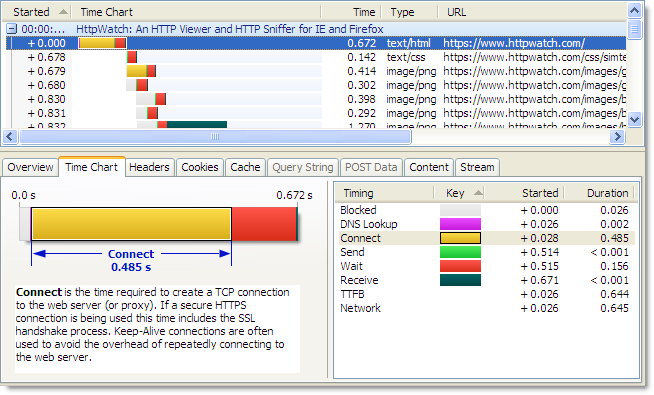The height and width of the screenshot is (395, 654).
Task: Click the https://www.httpwatch.com/ URL cell
Action: click(514, 43)
